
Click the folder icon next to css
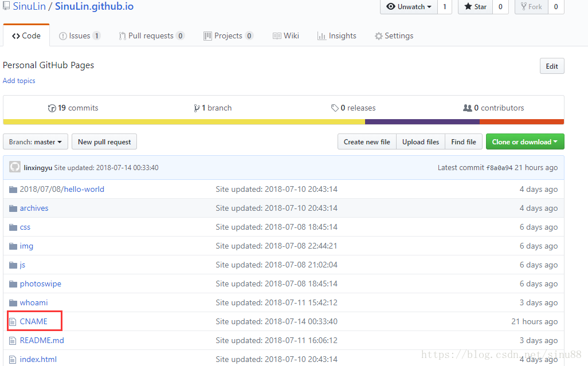(13, 227)
